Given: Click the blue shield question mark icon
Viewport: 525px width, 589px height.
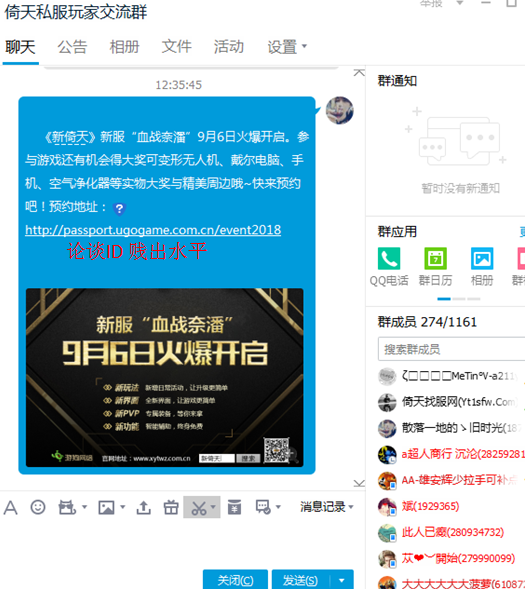Looking at the screenshot, I should pos(119,208).
